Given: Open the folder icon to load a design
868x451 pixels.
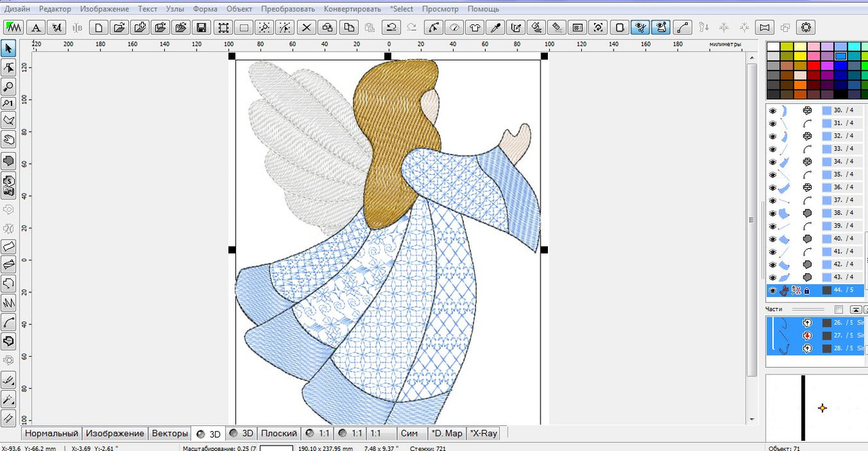Looking at the screenshot, I should point(119,28).
